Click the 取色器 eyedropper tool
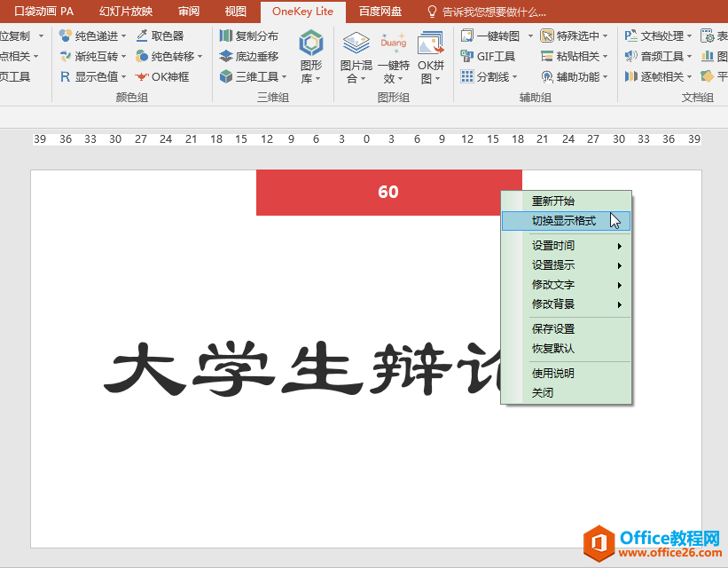Screen dimensions: 728x568 [x=160, y=35]
